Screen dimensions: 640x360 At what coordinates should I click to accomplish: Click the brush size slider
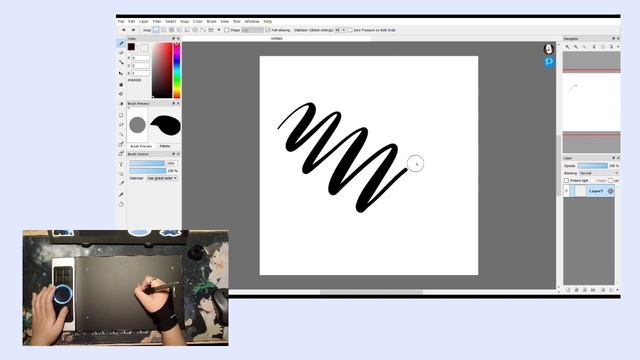tap(147, 163)
